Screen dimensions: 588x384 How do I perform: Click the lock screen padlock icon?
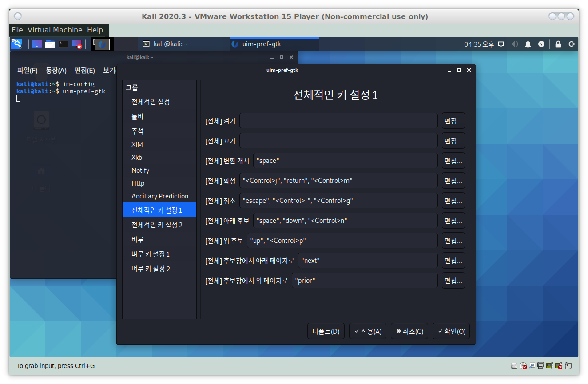[x=558, y=44]
